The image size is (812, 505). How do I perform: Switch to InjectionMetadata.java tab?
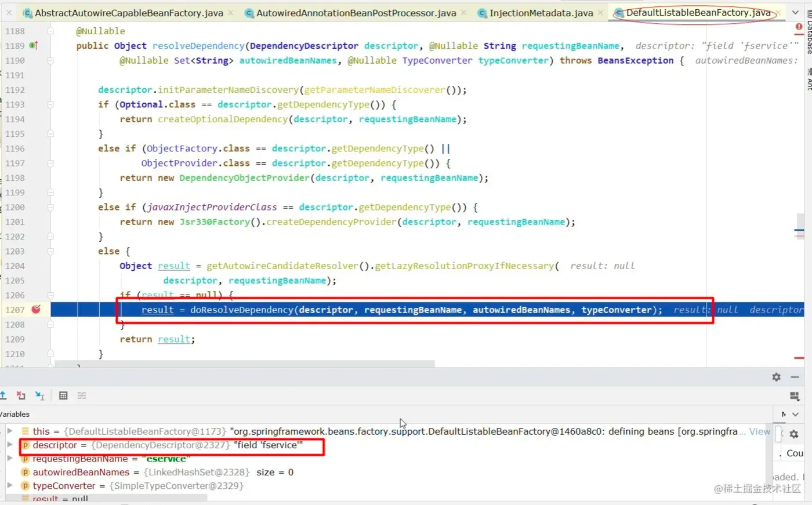pos(541,12)
